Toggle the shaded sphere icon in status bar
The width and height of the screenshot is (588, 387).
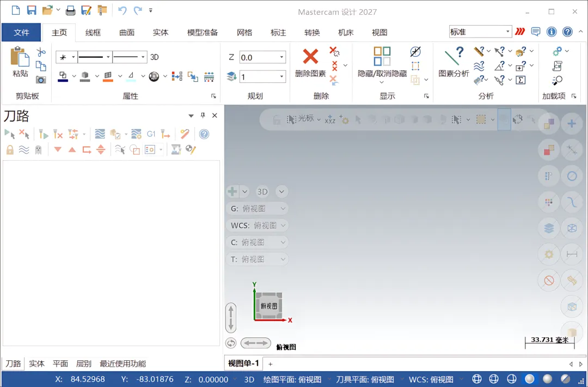point(530,379)
